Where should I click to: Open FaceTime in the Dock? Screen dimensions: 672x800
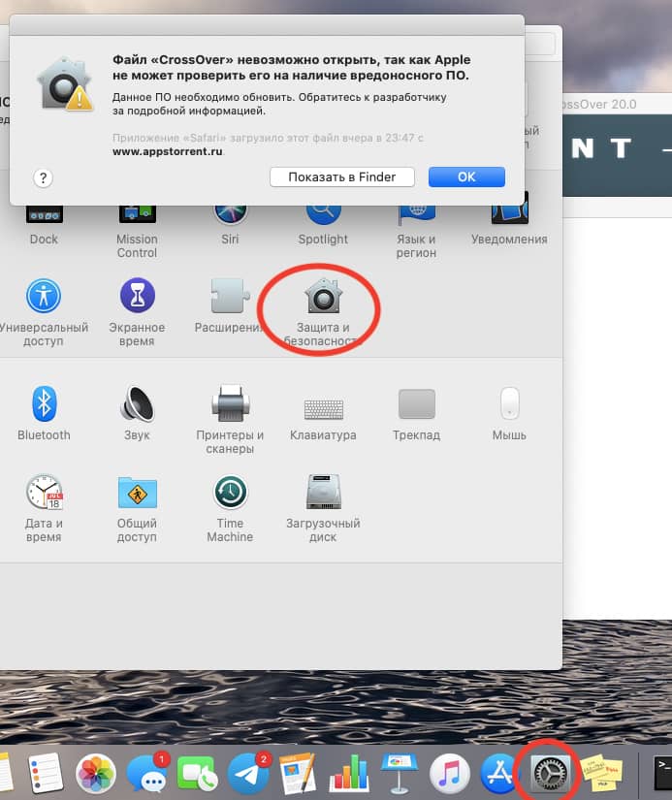coord(197,774)
